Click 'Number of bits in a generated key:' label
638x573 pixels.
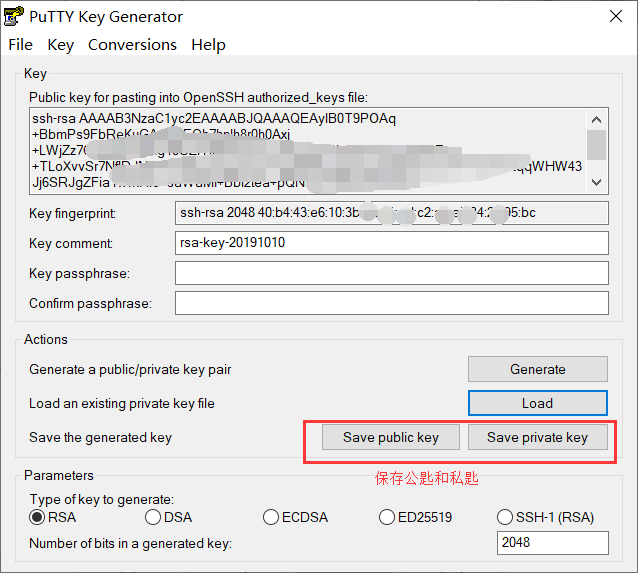131,544
